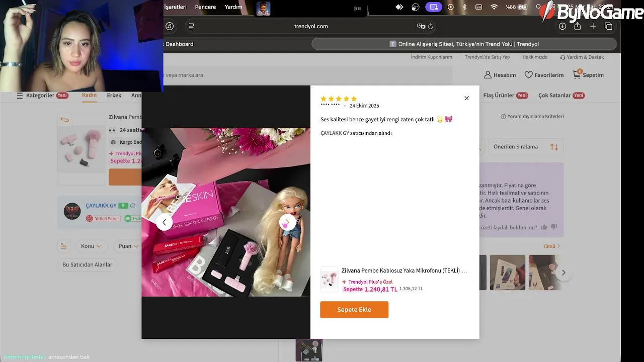Click the music note icon in Safari toolbar
Image resolution: width=644 pixels, height=362 pixels.
tap(170, 26)
